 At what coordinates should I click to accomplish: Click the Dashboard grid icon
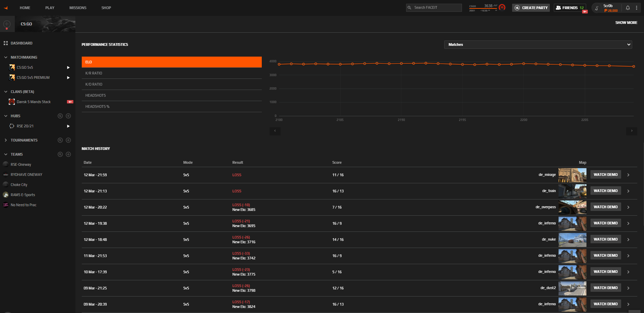click(x=6, y=43)
